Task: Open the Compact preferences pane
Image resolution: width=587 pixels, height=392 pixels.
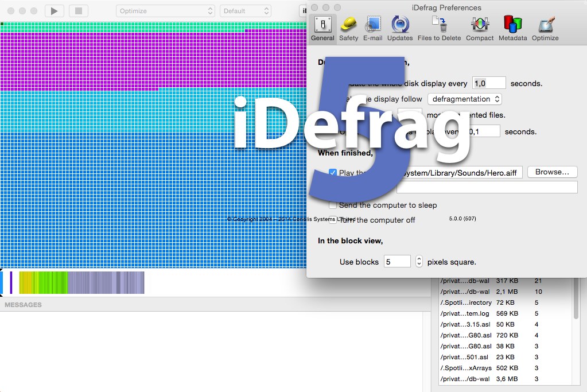Action: 480,29
